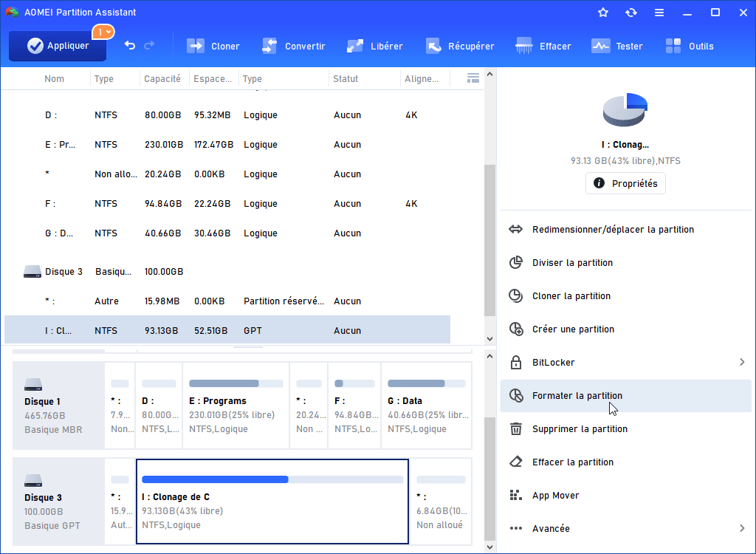
Task: Click the Supprimer trash can icon
Action: click(x=516, y=428)
